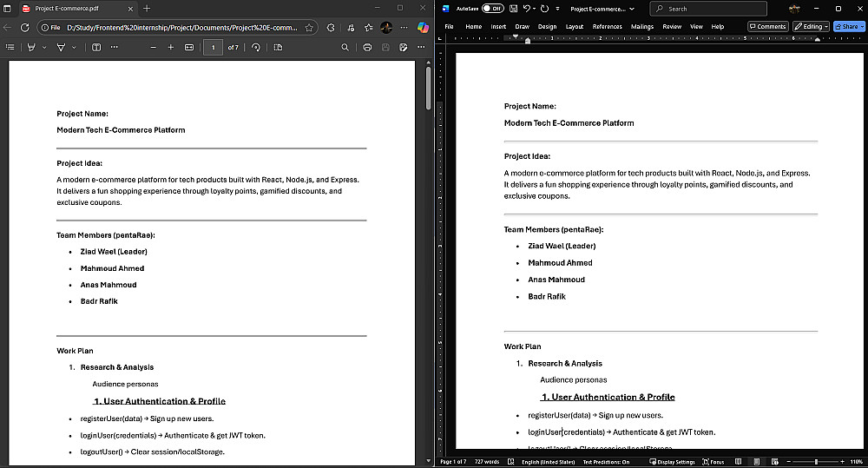This screenshot has width=868, height=468.
Task: Redo action in Word
Action: (545, 9)
